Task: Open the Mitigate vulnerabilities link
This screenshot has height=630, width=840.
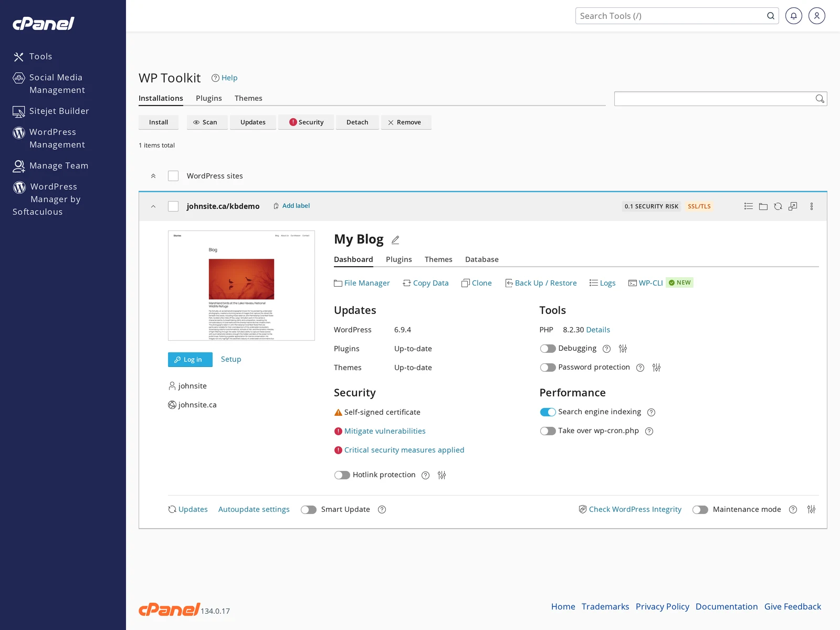Action: tap(385, 431)
